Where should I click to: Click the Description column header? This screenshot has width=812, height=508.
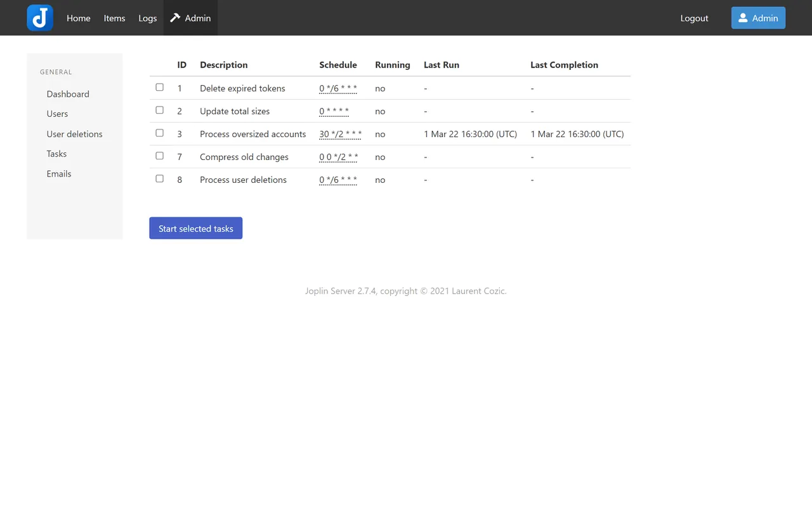click(224, 65)
